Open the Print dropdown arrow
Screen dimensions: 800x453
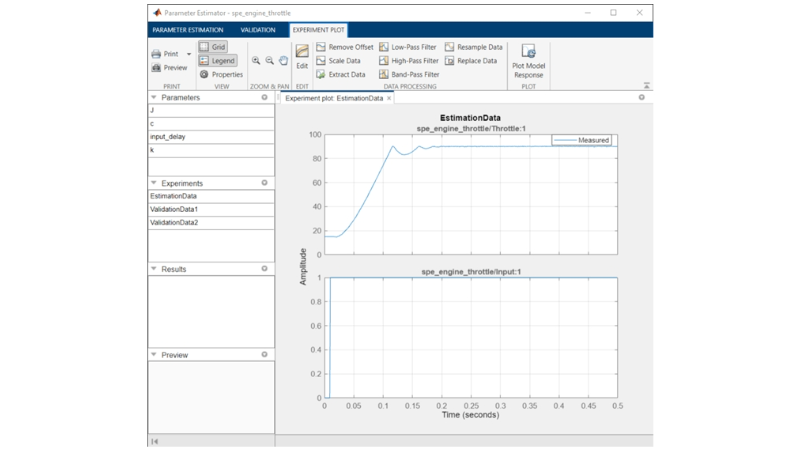[x=189, y=54]
